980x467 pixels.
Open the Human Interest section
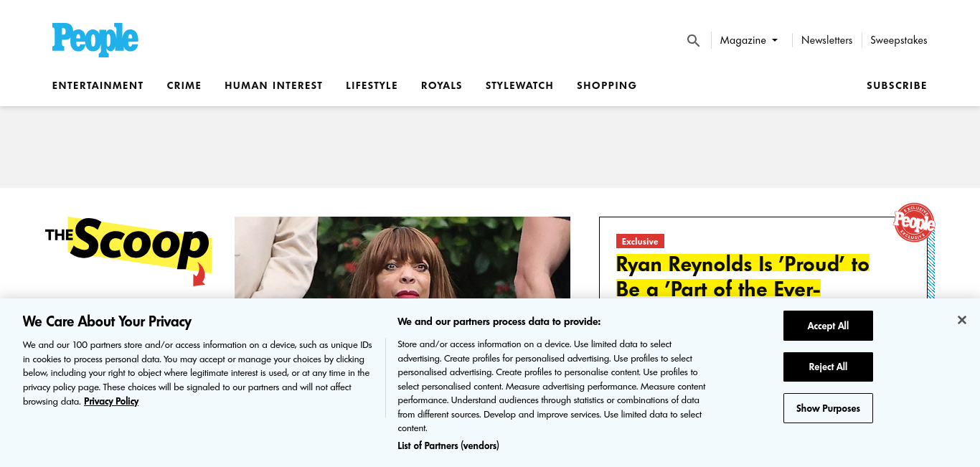273,85
